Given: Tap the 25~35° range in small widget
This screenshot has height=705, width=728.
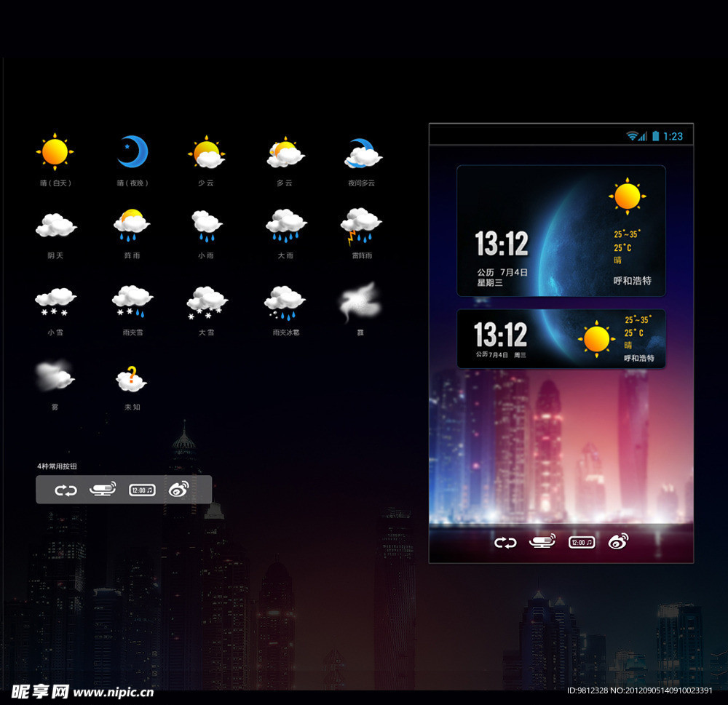Looking at the screenshot, I should click(638, 319).
